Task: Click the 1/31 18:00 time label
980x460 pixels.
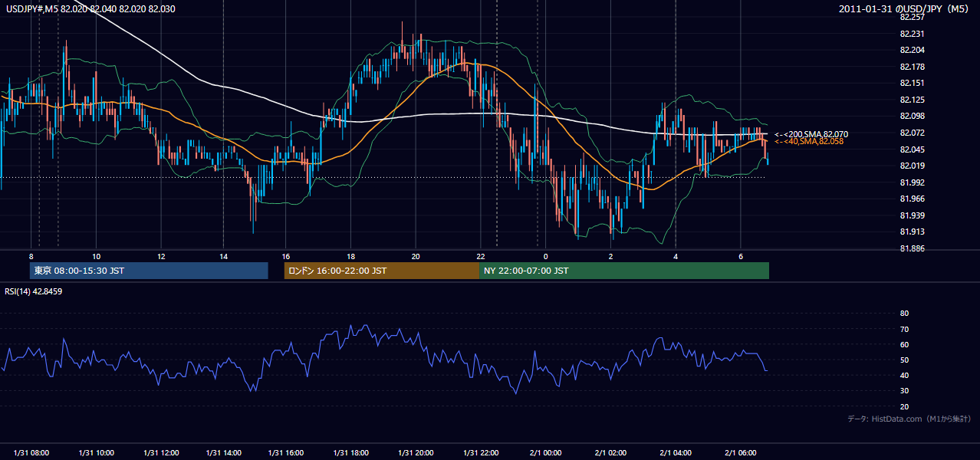Action: [x=352, y=453]
